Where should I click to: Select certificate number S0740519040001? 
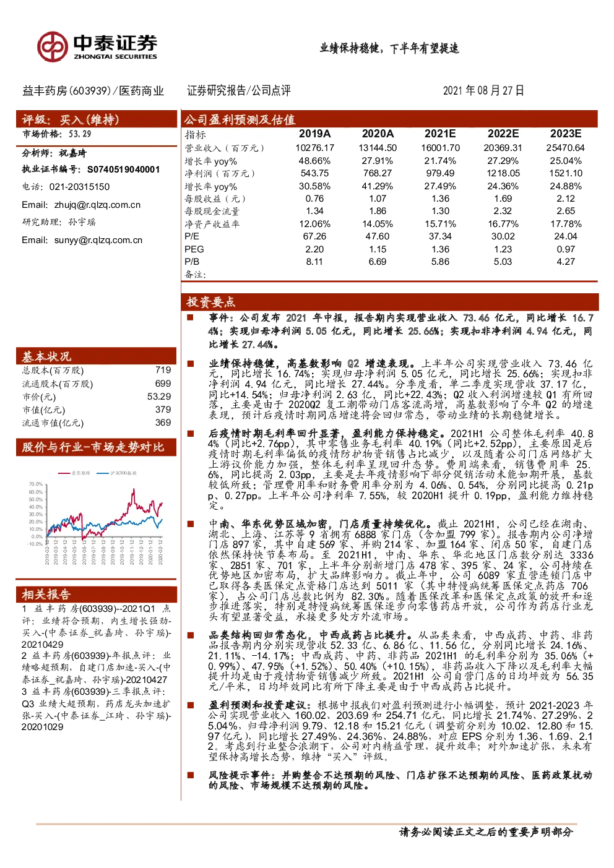123,170
